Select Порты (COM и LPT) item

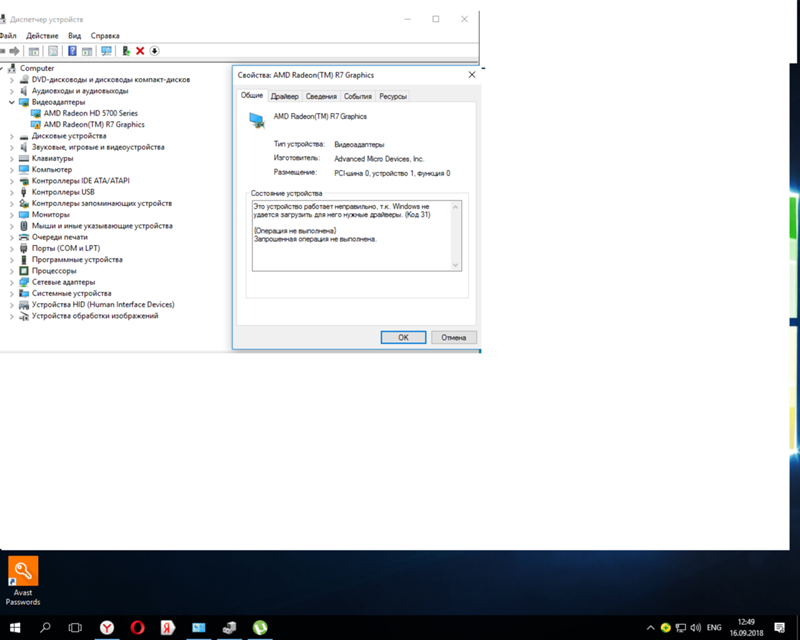[66, 248]
